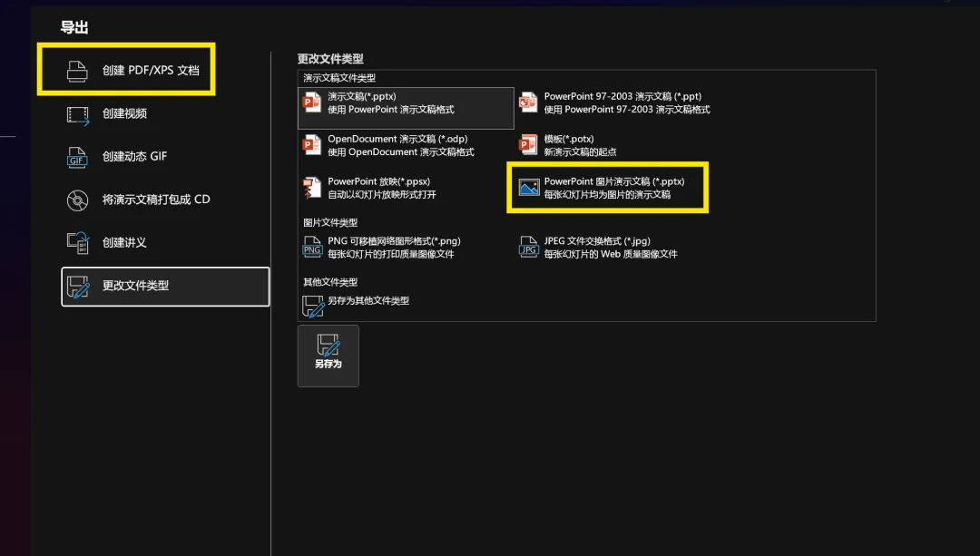
Task: Click the save-pencil icon beside 更改文件类型 in sidebar
Action: tap(78, 287)
